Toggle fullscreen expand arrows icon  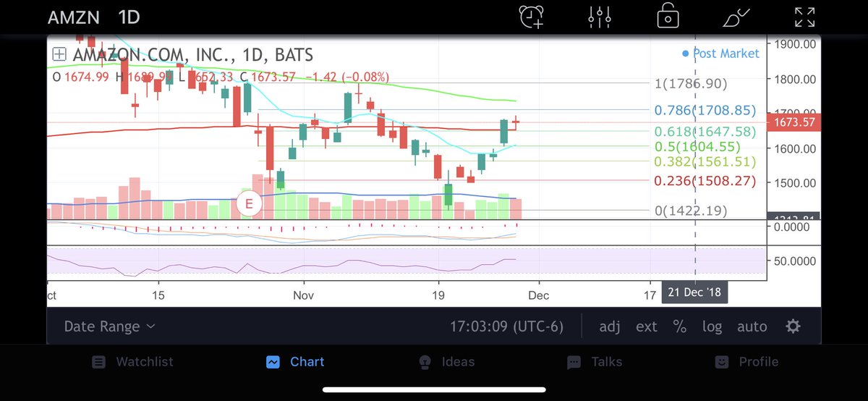pyautogui.click(x=804, y=16)
